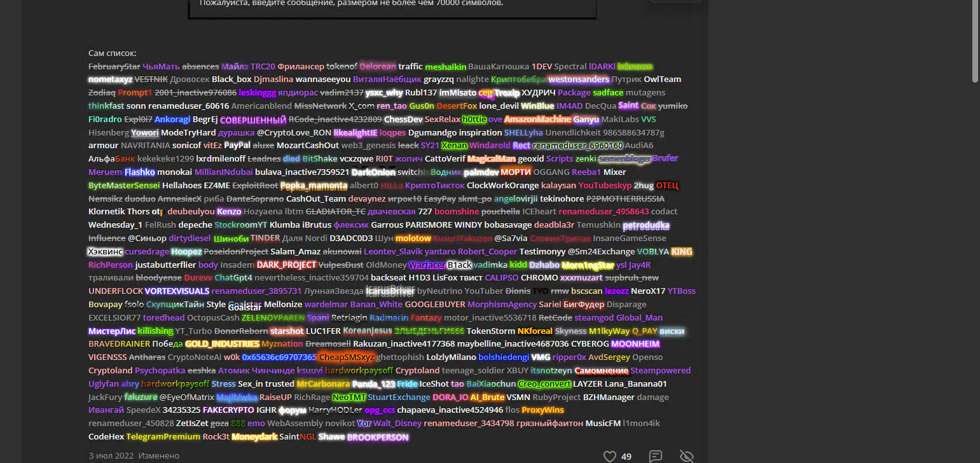The width and height of the screenshot is (980, 463).
Task: Open user profile GOOGLEBUYER
Action: 435,305
